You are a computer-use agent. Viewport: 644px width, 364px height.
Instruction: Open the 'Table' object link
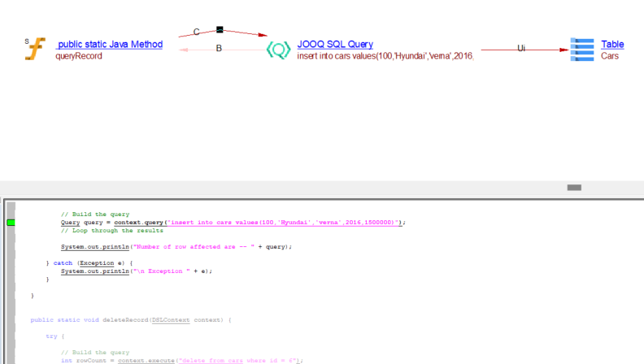pyautogui.click(x=612, y=44)
